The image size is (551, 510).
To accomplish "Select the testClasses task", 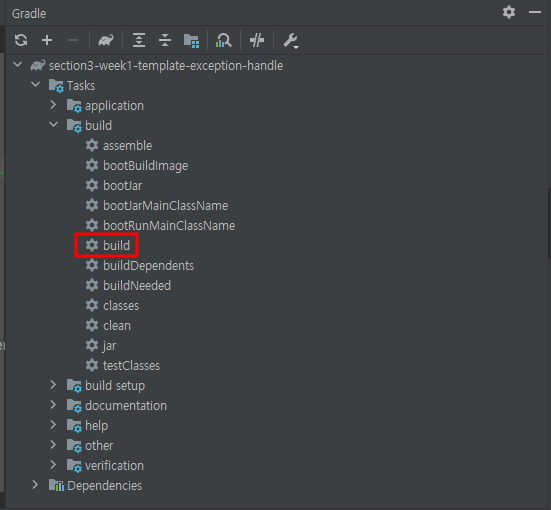I will [131, 366].
